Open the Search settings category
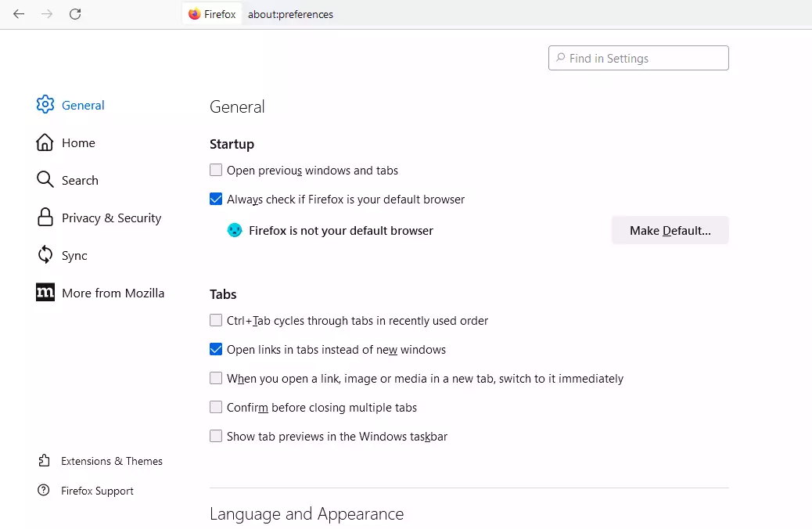Image resolution: width=812 pixels, height=529 pixels. [x=67, y=180]
